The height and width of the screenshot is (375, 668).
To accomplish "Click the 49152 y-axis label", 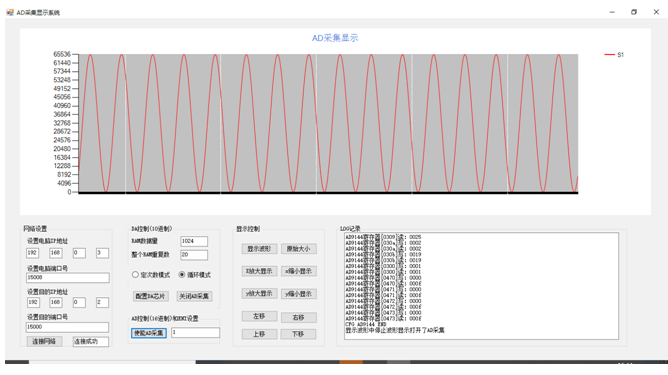I will 62,89.
